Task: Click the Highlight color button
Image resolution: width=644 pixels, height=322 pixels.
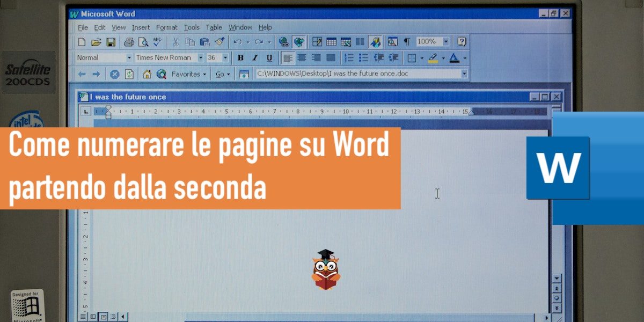Action: pos(433,57)
